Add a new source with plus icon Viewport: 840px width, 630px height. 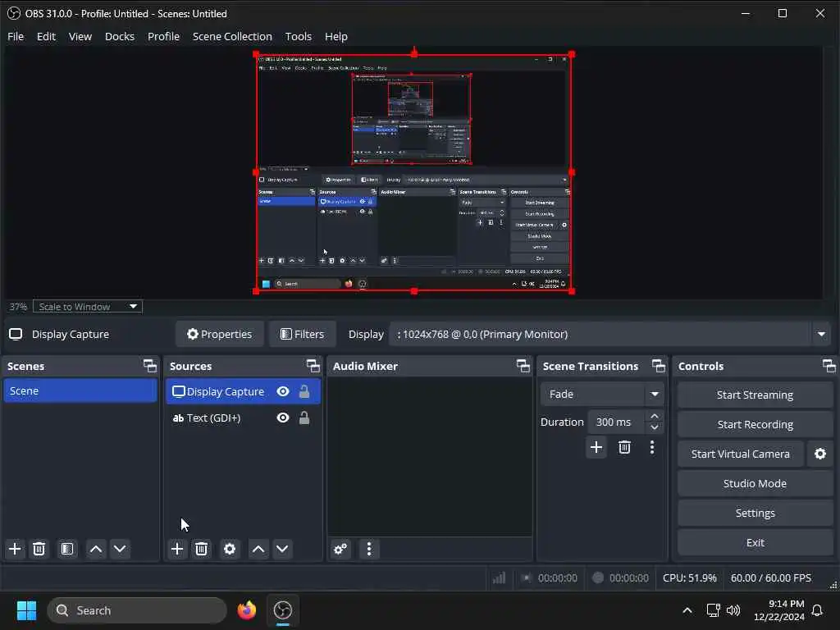point(177,549)
